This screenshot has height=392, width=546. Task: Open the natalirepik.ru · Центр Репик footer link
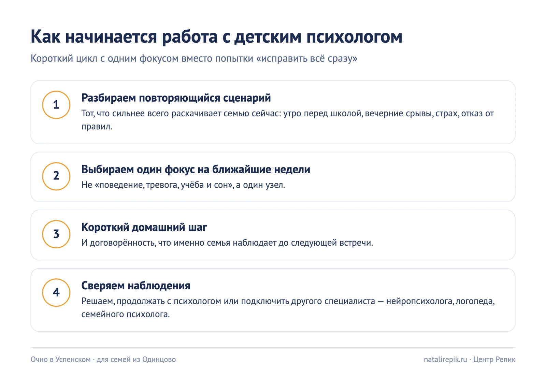[x=470, y=359]
